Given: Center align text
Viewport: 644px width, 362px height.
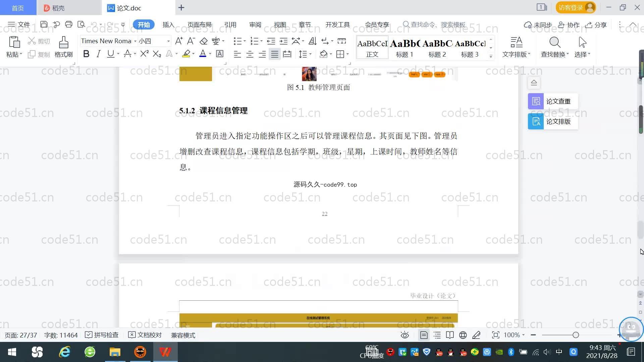Looking at the screenshot, I should 250,54.
